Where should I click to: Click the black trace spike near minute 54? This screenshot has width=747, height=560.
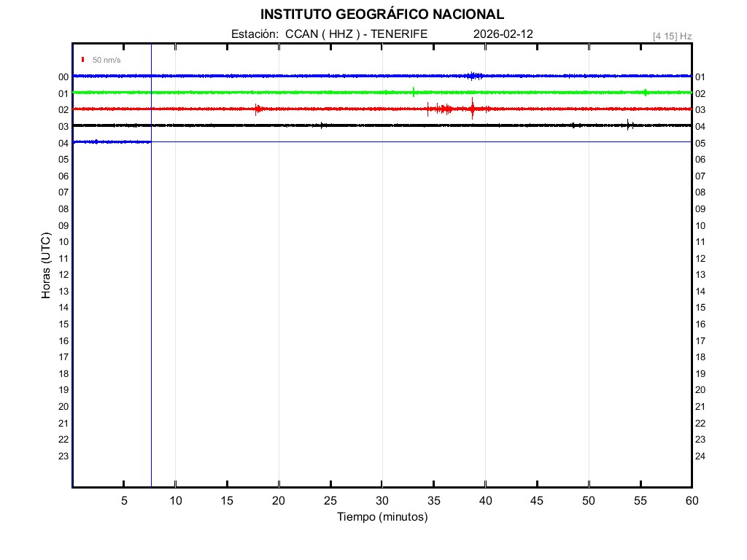coord(628,125)
